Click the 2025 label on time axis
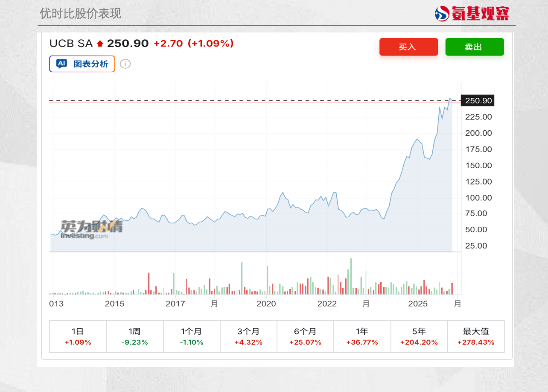Screen dimensions: 548x392 418,304
